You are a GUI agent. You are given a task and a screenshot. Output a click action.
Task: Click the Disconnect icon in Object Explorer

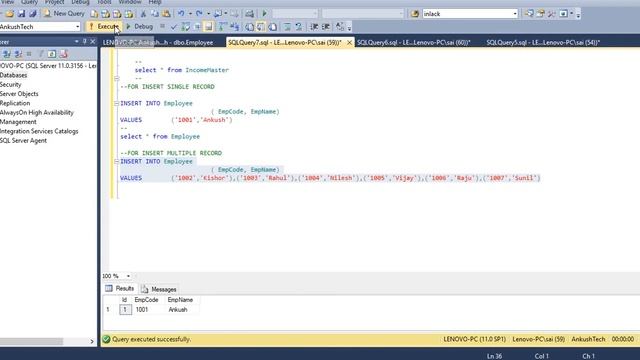point(18,54)
